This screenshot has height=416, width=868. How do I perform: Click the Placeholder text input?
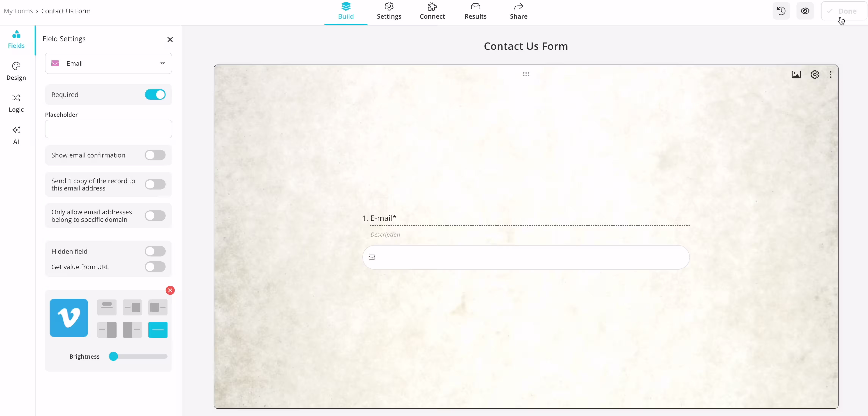coord(108,129)
